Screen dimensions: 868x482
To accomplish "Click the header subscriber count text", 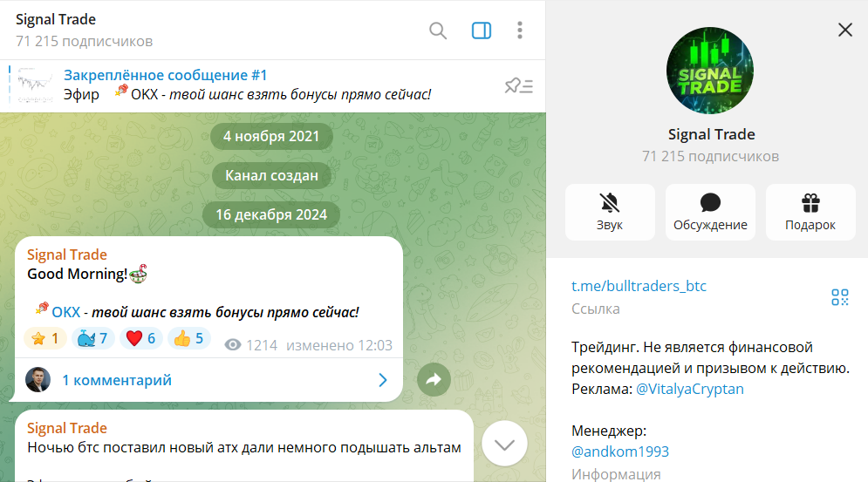I will click(84, 42).
